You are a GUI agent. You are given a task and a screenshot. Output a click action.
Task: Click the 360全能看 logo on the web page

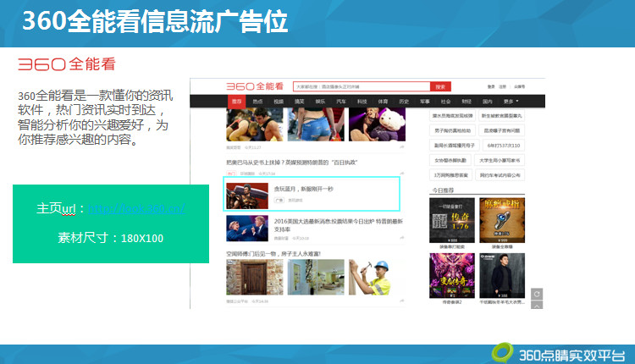[255, 86]
